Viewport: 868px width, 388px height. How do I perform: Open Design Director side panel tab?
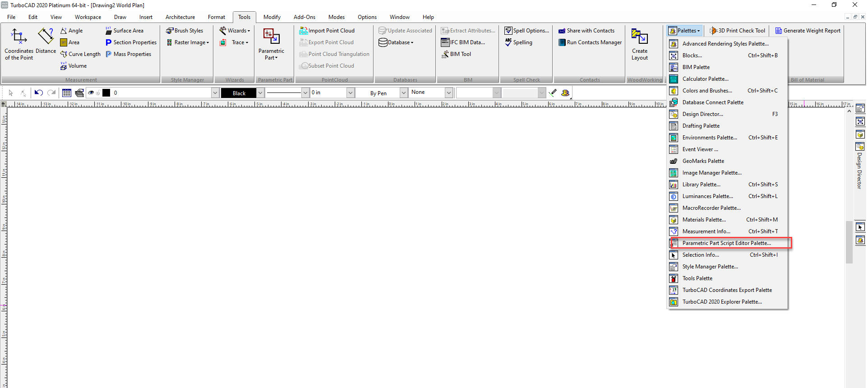(860, 166)
